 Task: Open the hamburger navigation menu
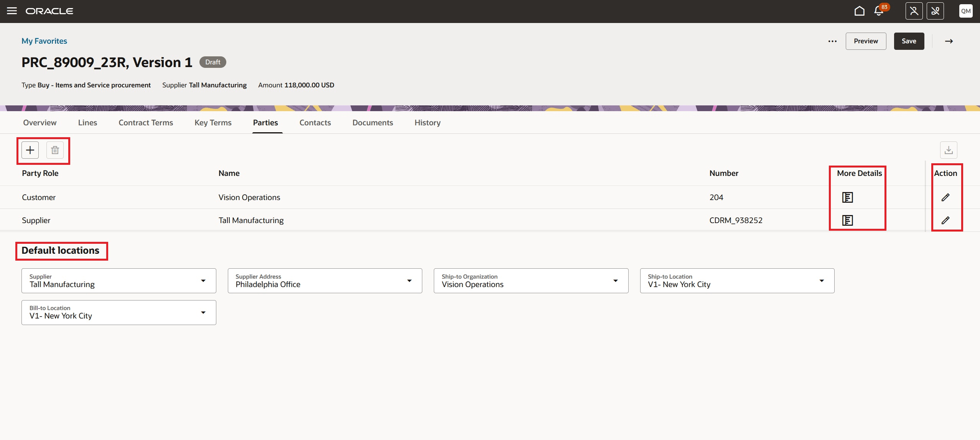pyautogui.click(x=12, y=11)
